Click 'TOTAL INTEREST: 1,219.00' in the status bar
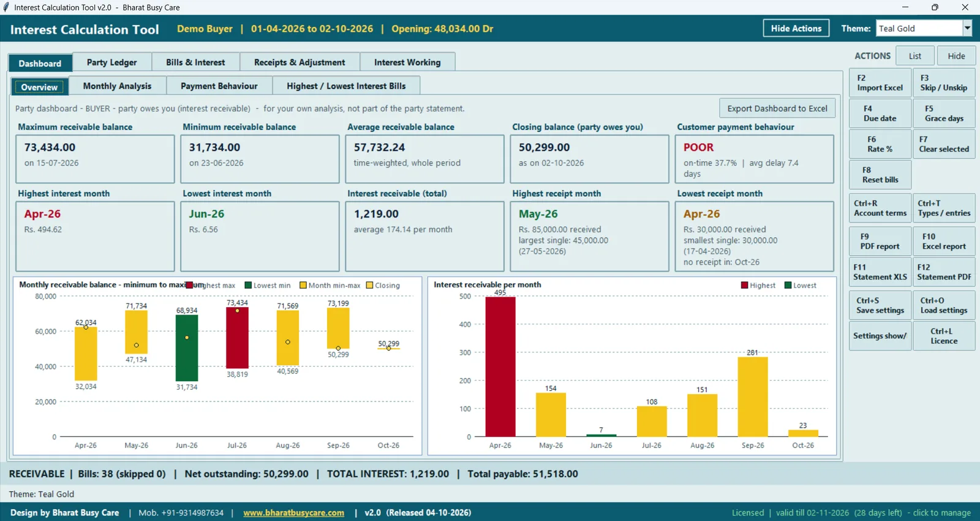Screen dimensions: 980x521 (x=388, y=474)
